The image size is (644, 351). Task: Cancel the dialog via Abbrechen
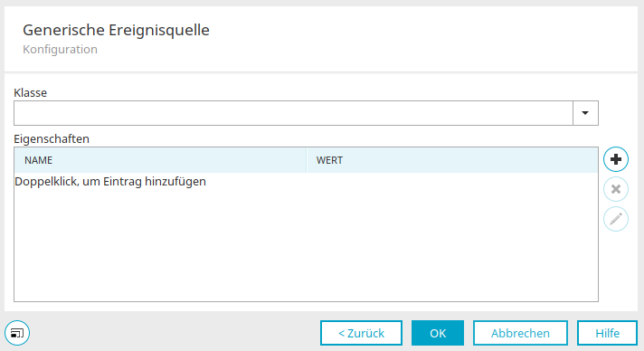pyautogui.click(x=520, y=333)
